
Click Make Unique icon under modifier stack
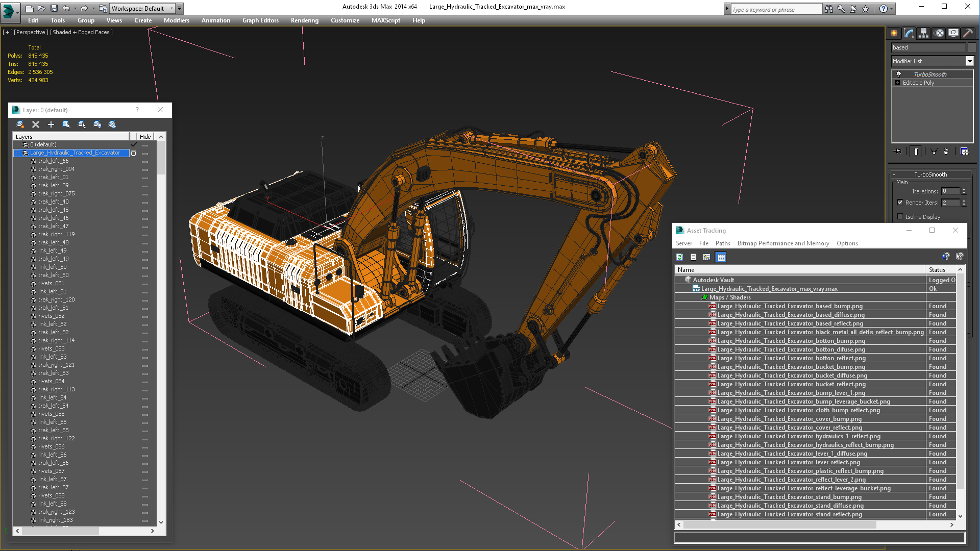pos(934,152)
